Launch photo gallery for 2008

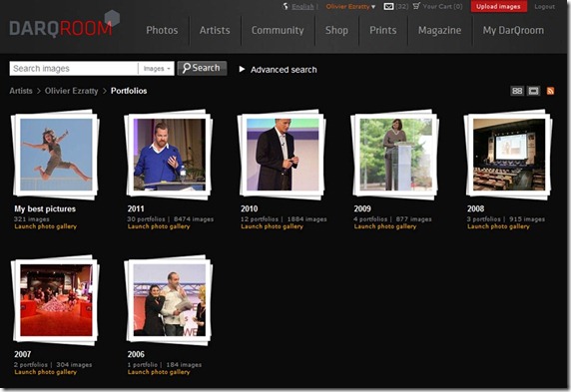(498, 226)
